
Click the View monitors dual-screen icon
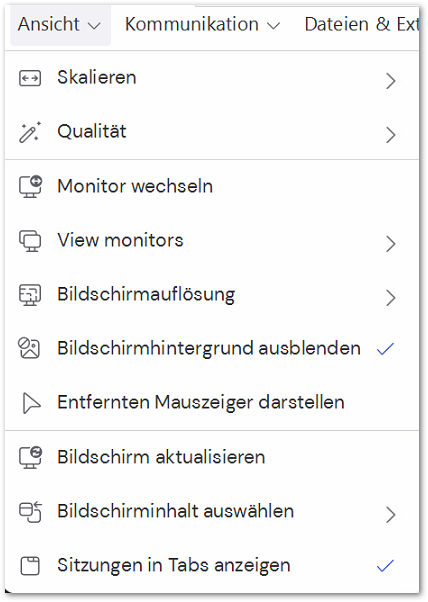click(30, 241)
